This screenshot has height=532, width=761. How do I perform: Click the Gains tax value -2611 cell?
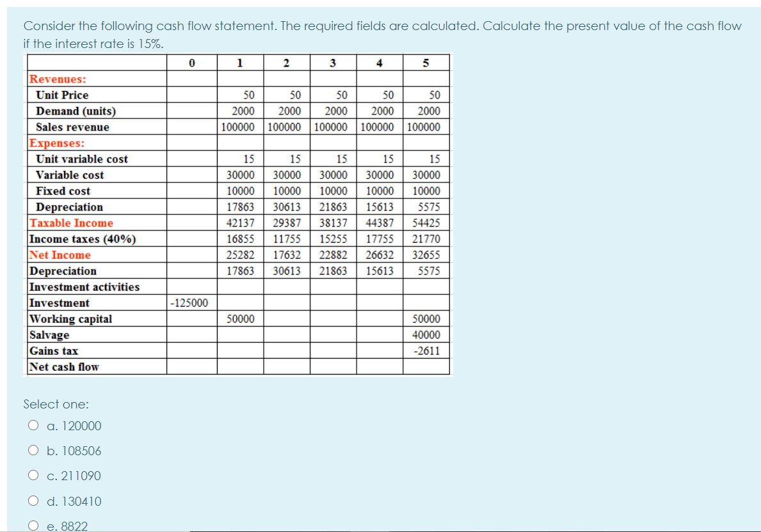[426, 351]
